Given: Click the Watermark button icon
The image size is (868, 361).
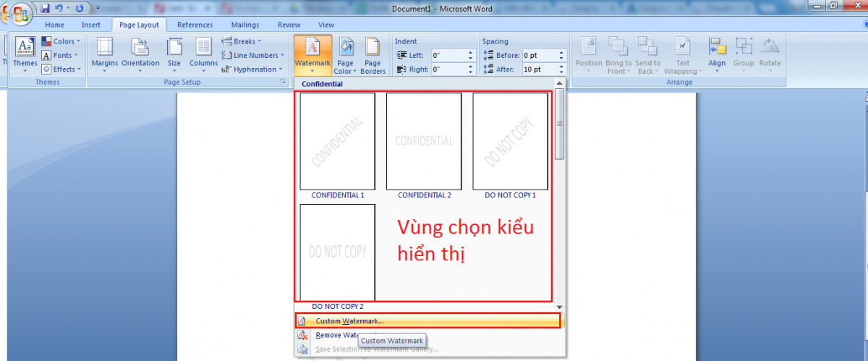Looking at the screenshot, I should pos(312,48).
